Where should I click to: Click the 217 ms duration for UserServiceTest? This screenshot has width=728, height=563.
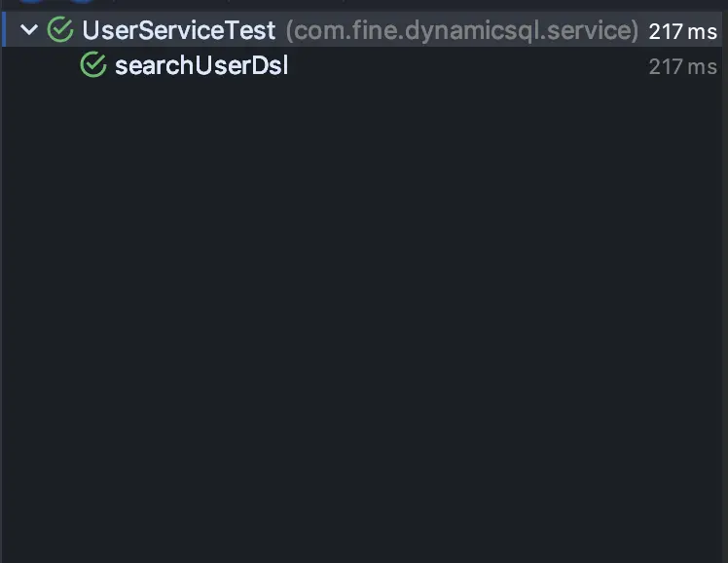tap(682, 31)
